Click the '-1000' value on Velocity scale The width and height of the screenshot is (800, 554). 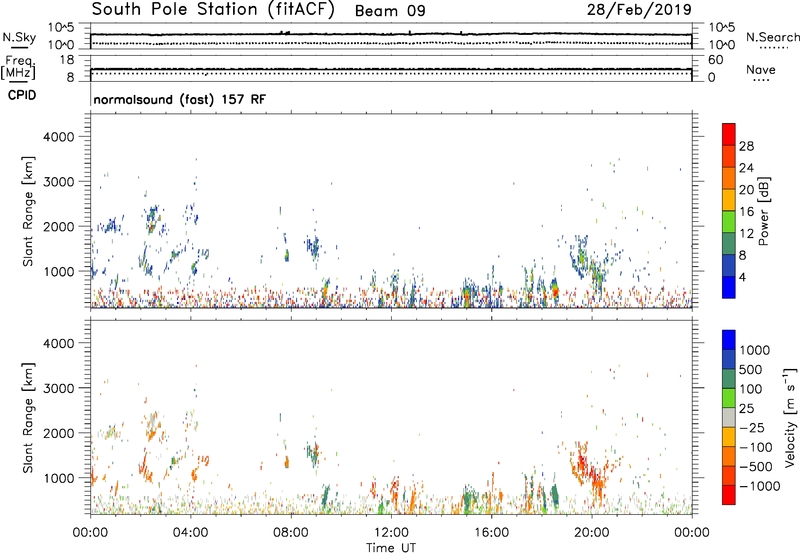pos(760,486)
